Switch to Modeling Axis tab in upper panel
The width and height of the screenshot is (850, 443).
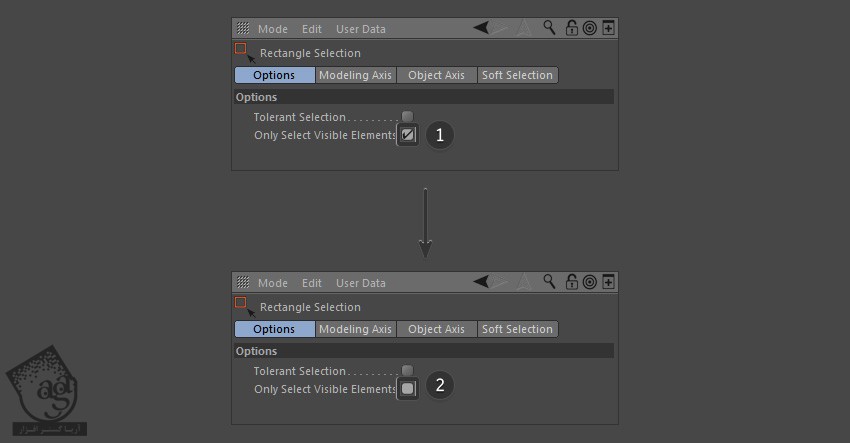tap(356, 75)
